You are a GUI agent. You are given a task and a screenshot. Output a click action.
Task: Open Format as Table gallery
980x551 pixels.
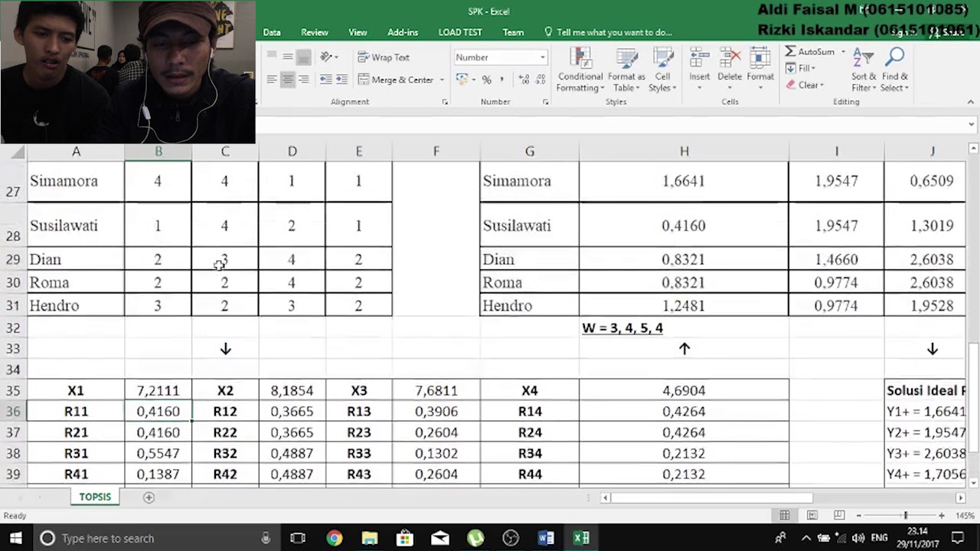626,70
